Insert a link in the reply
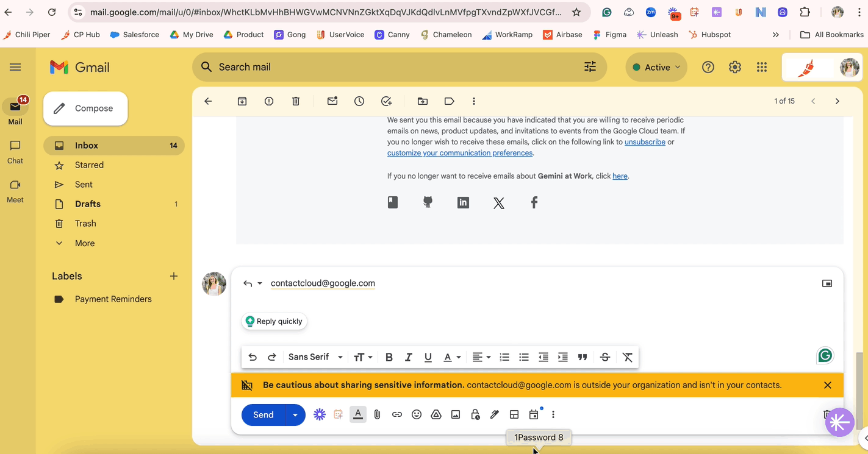 [397, 414]
